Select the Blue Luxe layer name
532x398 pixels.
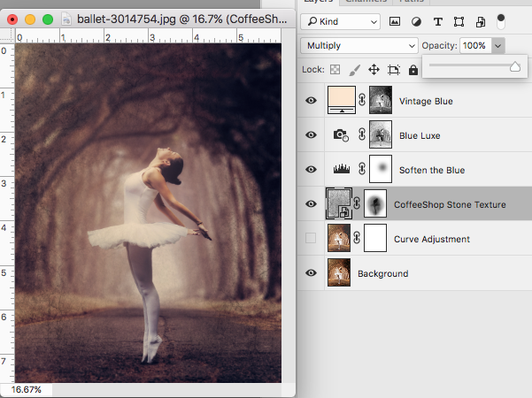pos(420,135)
